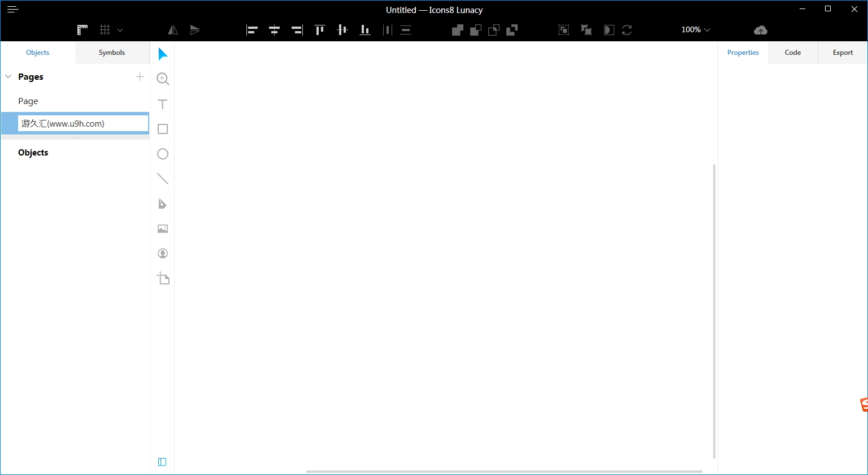
Task: Add a new page with plus icon
Action: pyautogui.click(x=140, y=76)
